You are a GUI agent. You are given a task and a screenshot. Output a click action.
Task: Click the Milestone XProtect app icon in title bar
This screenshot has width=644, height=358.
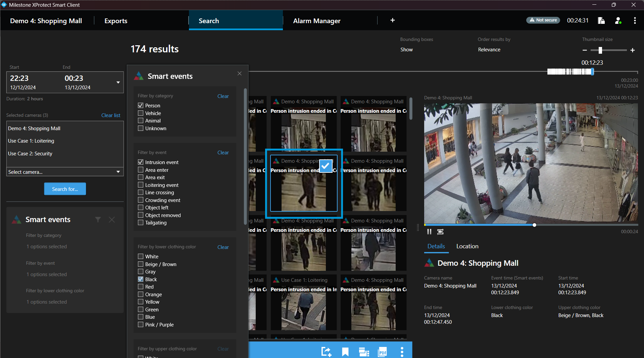tap(4, 5)
